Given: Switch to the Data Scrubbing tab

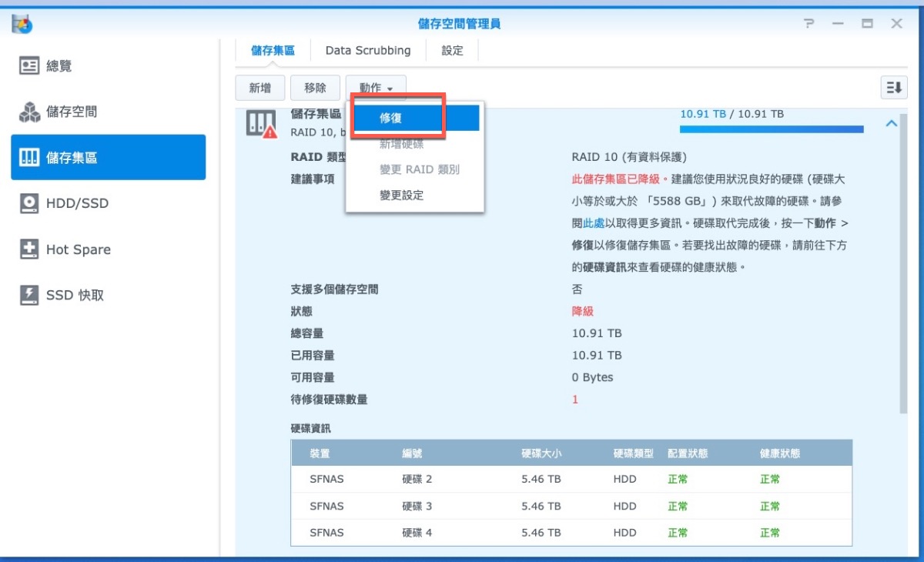Looking at the screenshot, I should [368, 51].
